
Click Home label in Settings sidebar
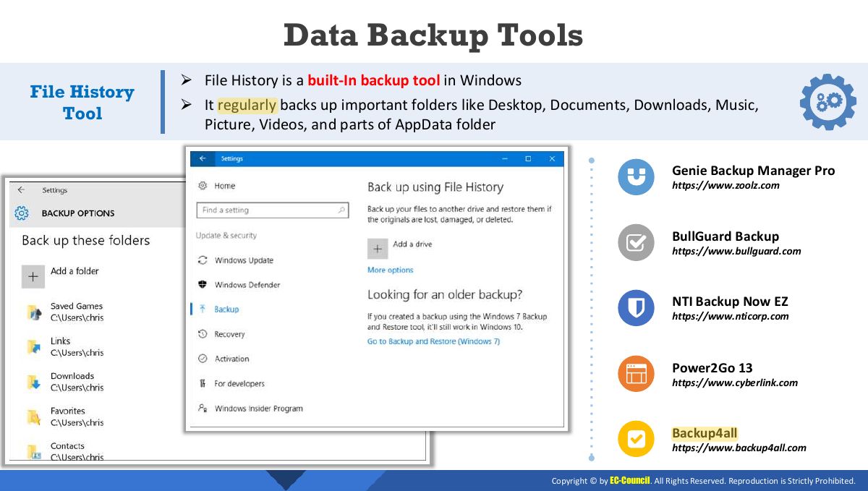point(225,186)
